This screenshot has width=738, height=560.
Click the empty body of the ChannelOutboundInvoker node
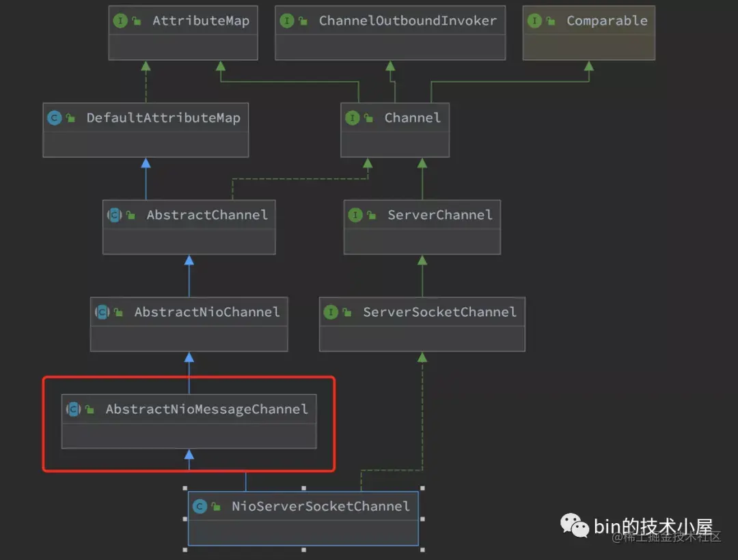pyautogui.click(x=390, y=48)
